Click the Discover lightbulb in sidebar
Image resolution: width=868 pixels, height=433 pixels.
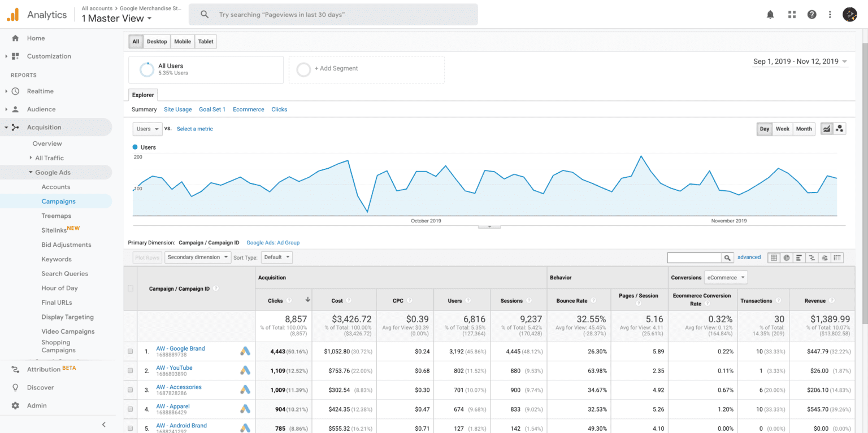click(x=15, y=387)
